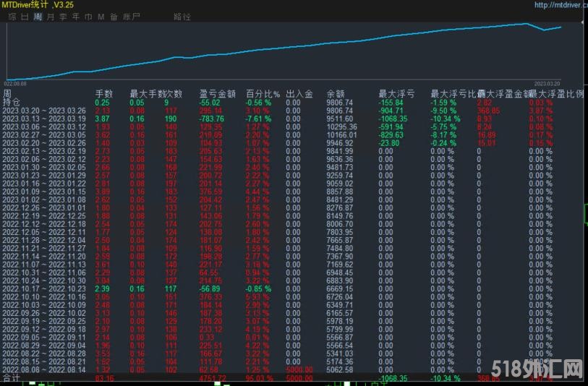
Task: Select the 日 daily statistics tab
Action: pos(25,16)
